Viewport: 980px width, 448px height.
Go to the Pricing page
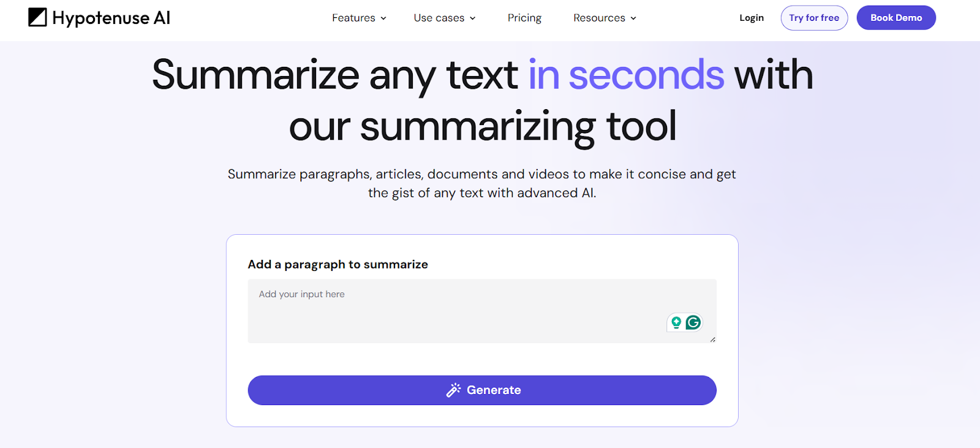pos(524,18)
